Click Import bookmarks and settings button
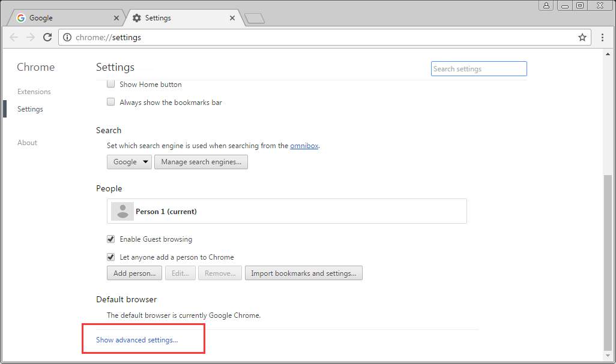 pyautogui.click(x=304, y=273)
